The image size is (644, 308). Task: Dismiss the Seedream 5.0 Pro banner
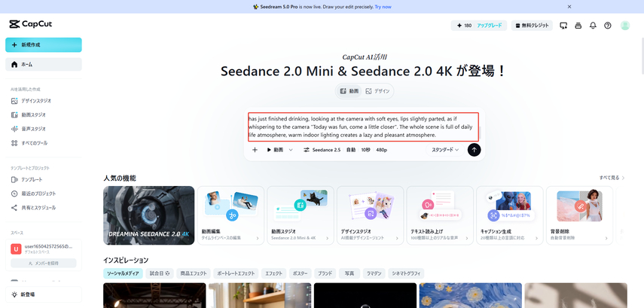point(569,7)
